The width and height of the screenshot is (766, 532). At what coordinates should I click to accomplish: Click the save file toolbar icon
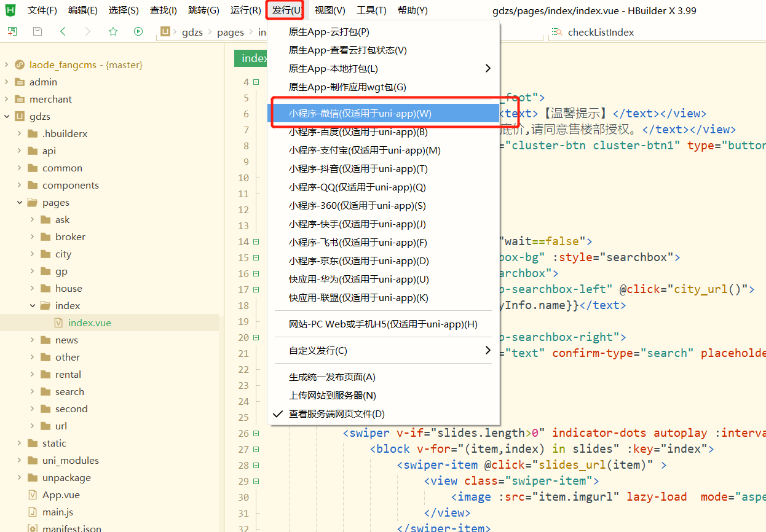pos(38,31)
